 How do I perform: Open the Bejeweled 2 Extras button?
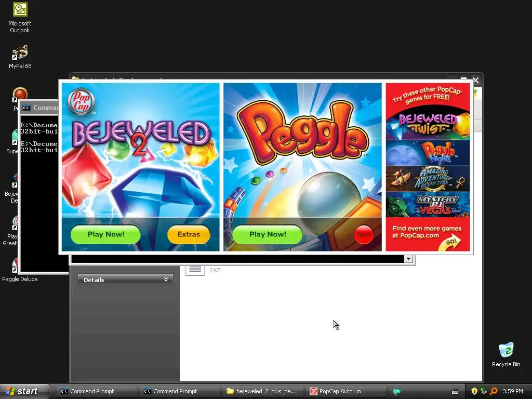(x=189, y=234)
